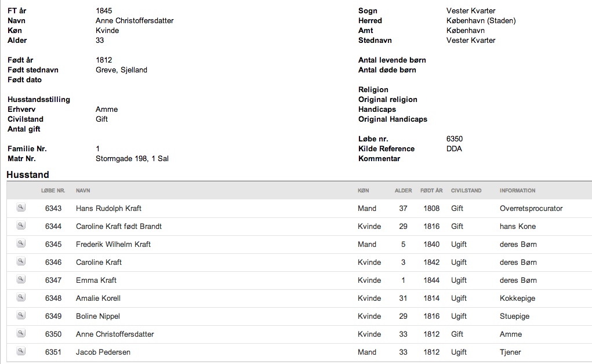Select the Hans Rudolph Kraft name entry

(109, 209)
